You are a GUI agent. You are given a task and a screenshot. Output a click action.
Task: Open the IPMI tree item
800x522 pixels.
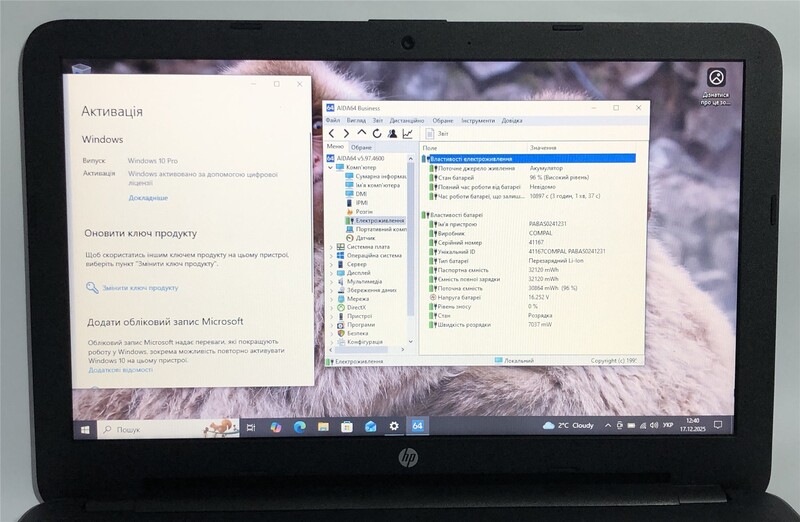[356, 203]
